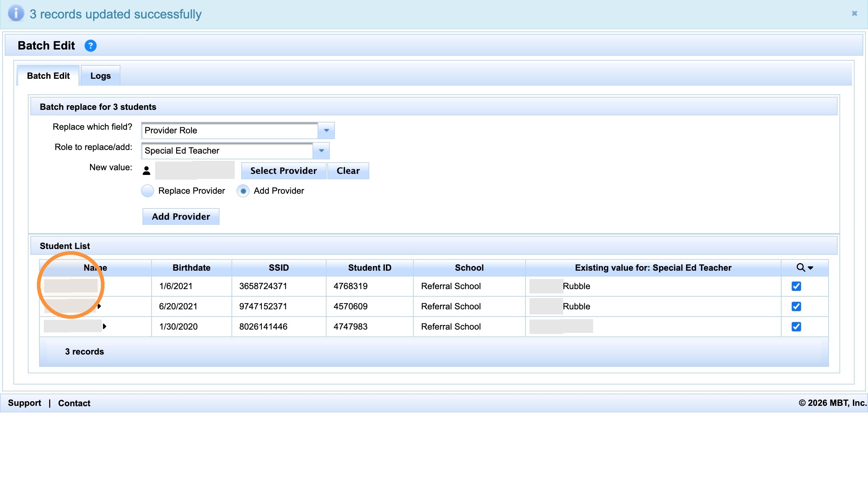Click the Select Provider button
The width and height of the screenshot is (868, 485).
(284, 171)
